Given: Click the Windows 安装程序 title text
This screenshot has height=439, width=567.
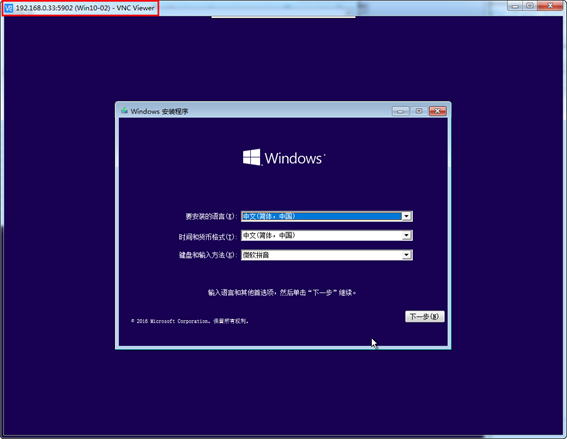Looking at the screenshot, I should (159, 111).
